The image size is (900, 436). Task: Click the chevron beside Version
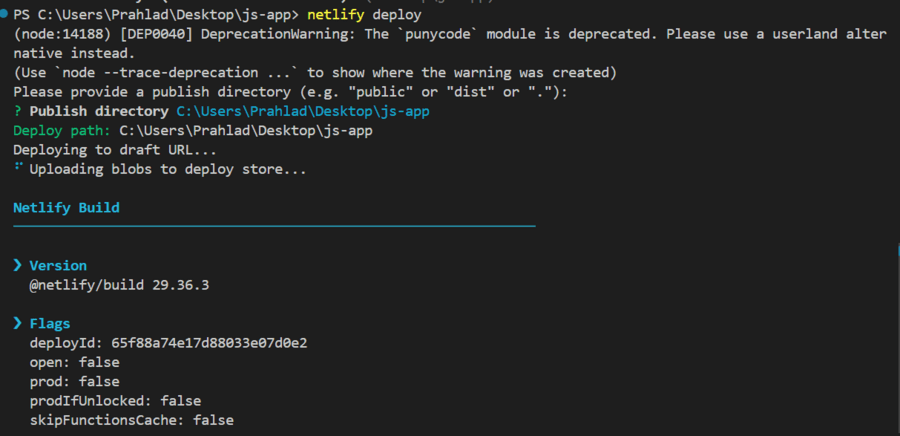click(x=18, y=266)
